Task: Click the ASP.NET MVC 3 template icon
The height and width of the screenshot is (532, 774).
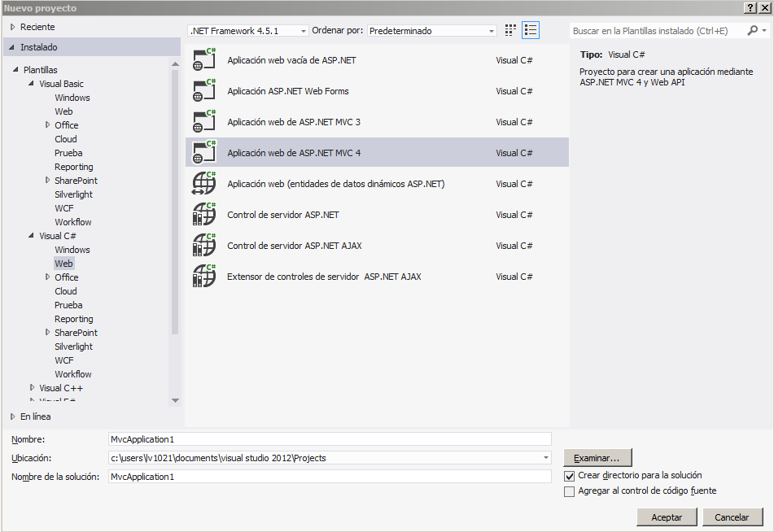Action: pyautogui.click(x=203, y=122)
